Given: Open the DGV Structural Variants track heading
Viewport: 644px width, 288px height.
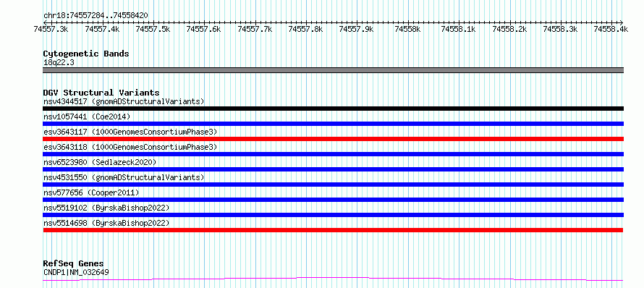Looking at the screenshot, I should click(101, 93).
